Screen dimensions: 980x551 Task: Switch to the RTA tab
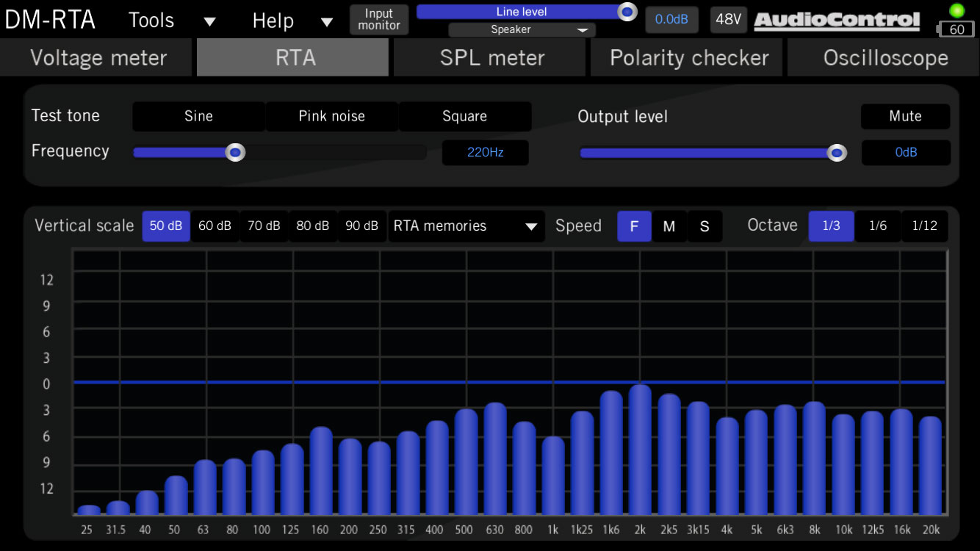[292, 57]
